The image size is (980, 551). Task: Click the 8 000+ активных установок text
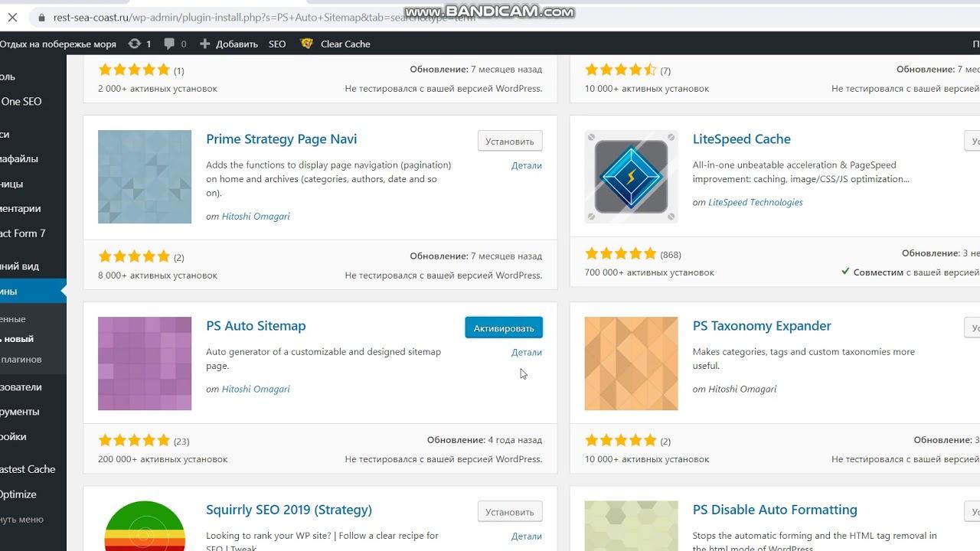click(x=158, y=275)
